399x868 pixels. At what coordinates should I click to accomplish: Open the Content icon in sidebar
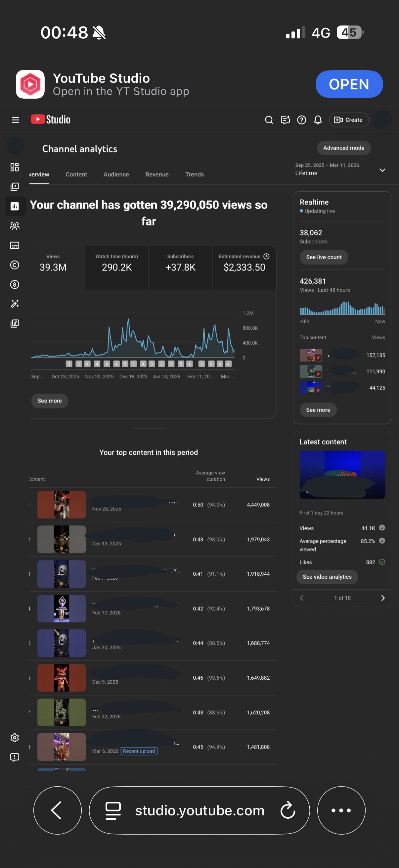(15, 187)
